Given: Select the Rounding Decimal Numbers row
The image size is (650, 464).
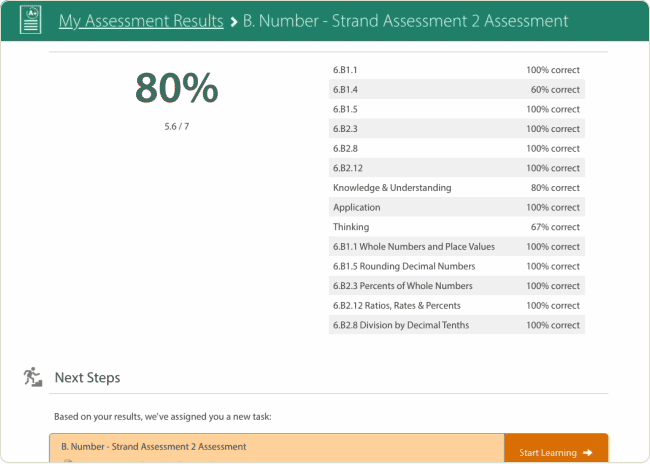Looking at the screenshot, I should tap(456, 266).
